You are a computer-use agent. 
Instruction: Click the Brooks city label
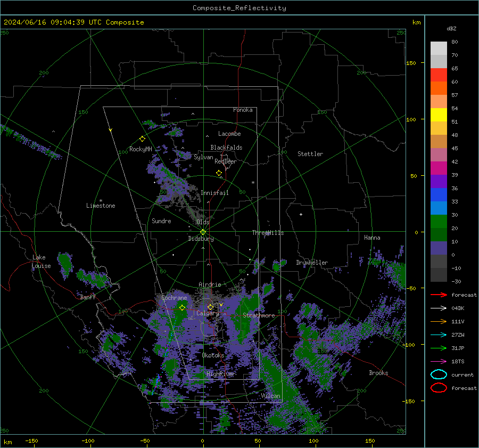[x=378, y=373]
